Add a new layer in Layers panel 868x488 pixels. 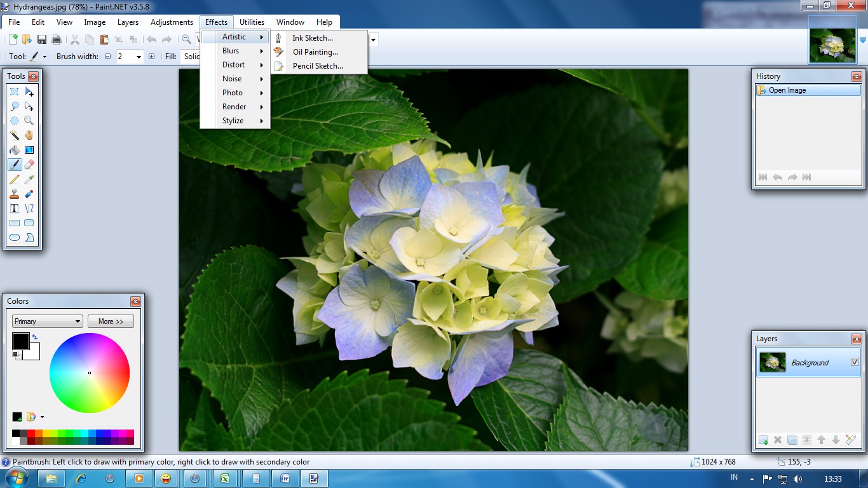coord(763,440)
